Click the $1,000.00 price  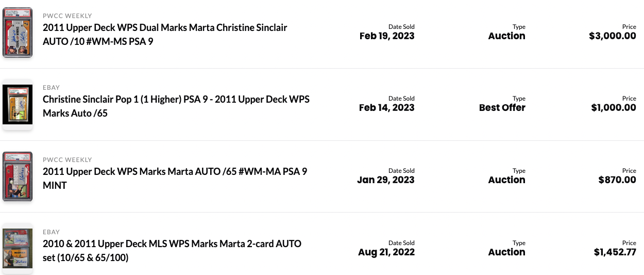pyautogui.click(x=614, y=108)
